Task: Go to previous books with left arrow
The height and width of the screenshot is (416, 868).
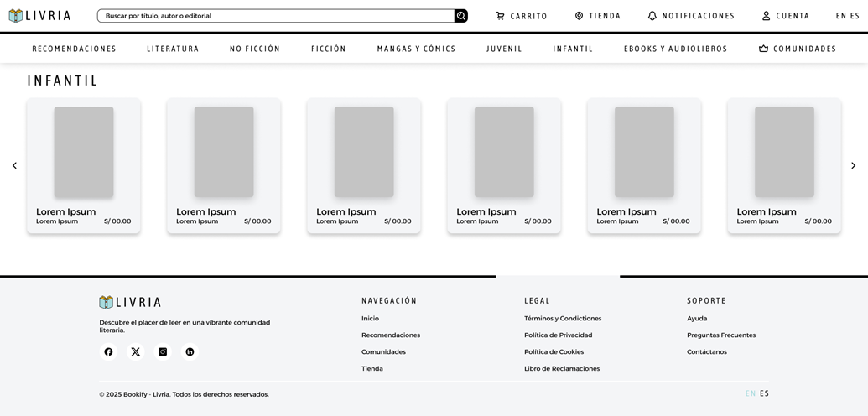Action: pyautogui.click(x=14, y=165)
